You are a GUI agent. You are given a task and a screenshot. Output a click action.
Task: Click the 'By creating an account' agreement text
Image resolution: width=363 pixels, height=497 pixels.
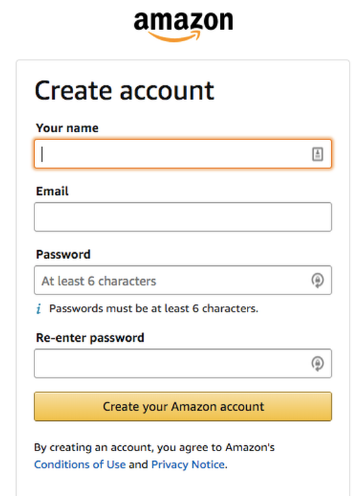[x=154, y=447]
